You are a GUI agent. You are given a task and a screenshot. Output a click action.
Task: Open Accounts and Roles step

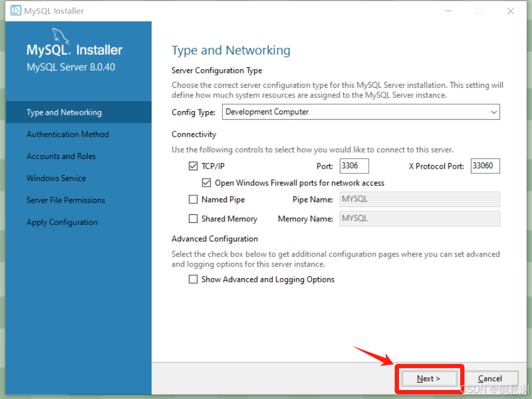tap(61, 156)
